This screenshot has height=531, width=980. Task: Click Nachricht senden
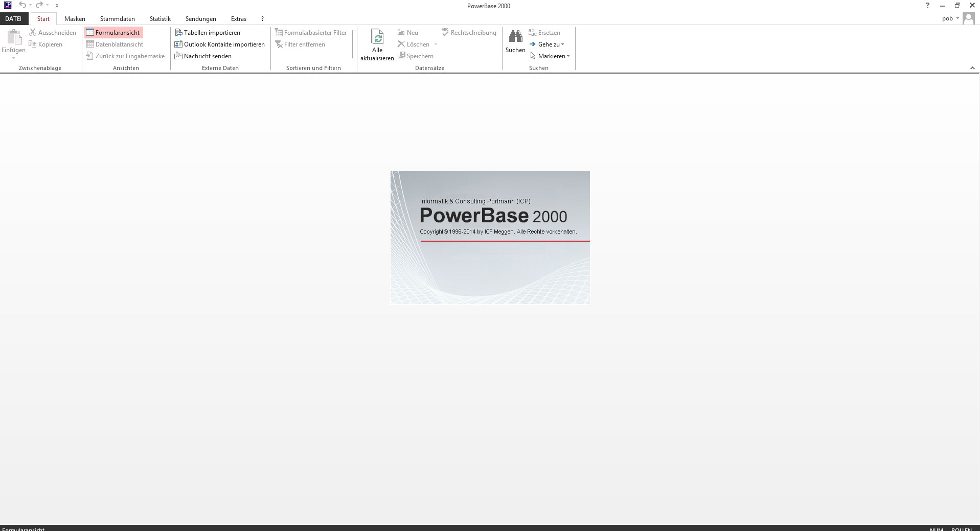pyautogui.click(x=203, y=56)
